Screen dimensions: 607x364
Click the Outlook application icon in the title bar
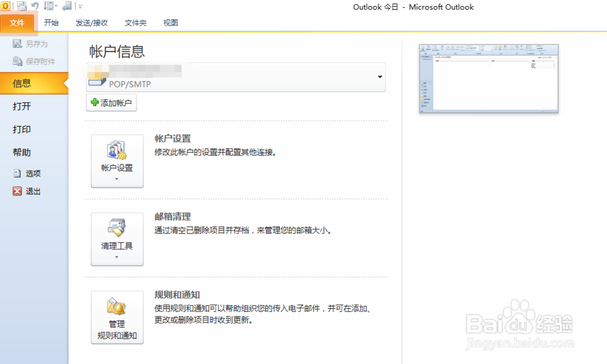coord(5,6)
